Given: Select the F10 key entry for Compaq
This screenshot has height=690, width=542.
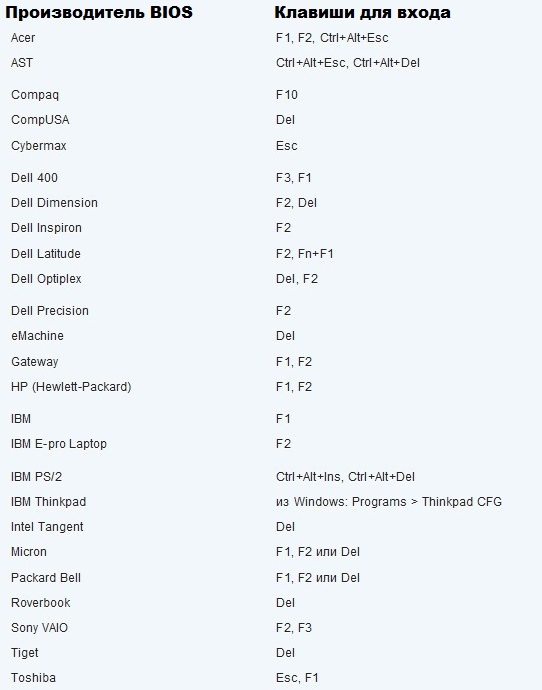Looking at the screenshot, I should [x=287, y=95].
